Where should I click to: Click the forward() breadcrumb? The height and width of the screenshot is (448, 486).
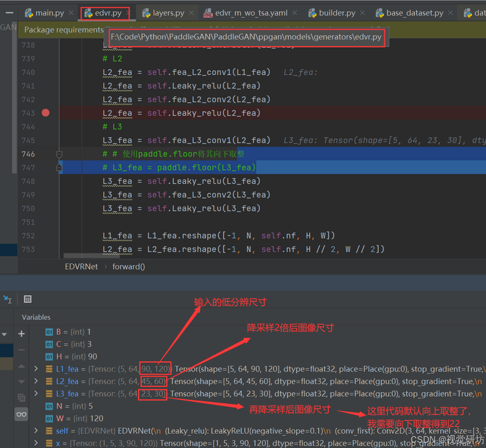pos(128,267)
